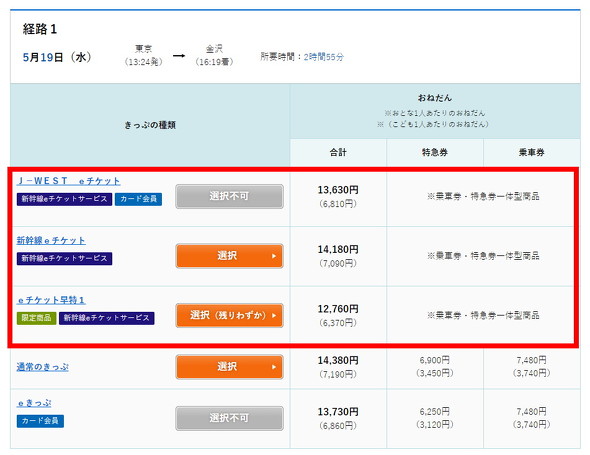
Task: Click the おねだん header
Action: point(435,98)
